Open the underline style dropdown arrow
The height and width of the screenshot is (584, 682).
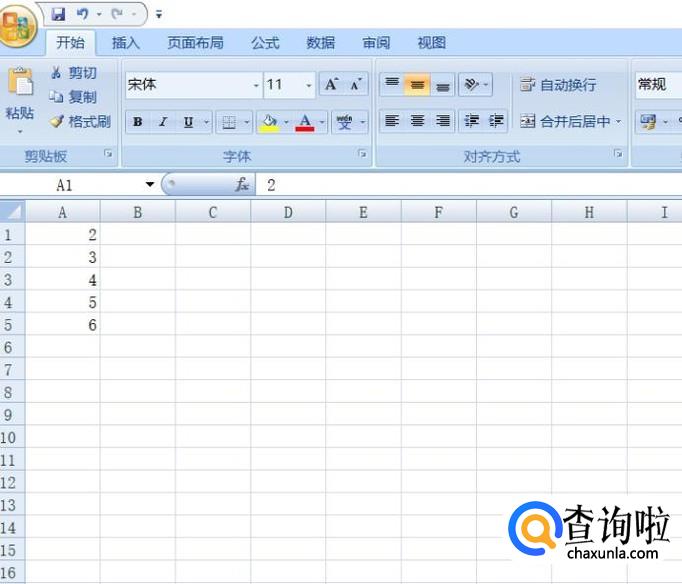coord(207,122)
